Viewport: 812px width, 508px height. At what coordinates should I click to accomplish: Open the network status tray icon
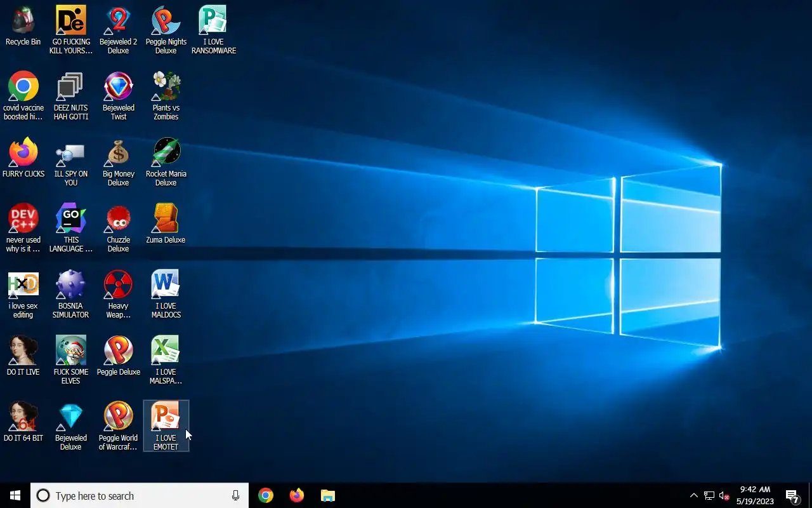point(709,495)
